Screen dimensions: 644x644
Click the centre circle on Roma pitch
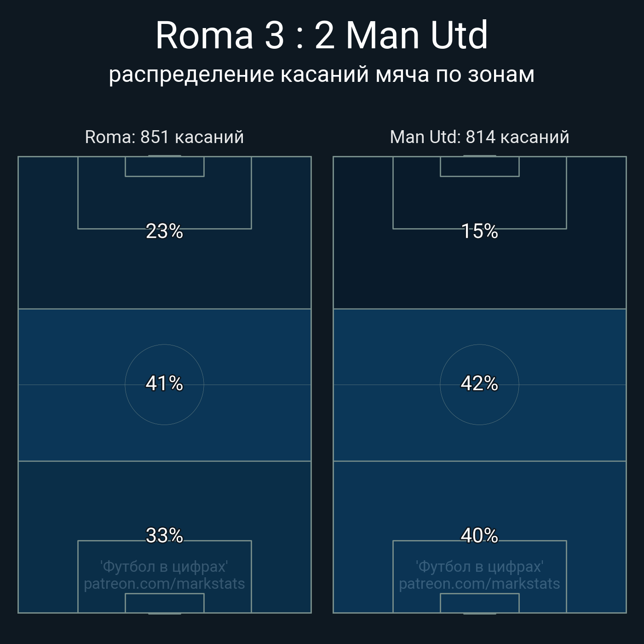pos(164,385)
